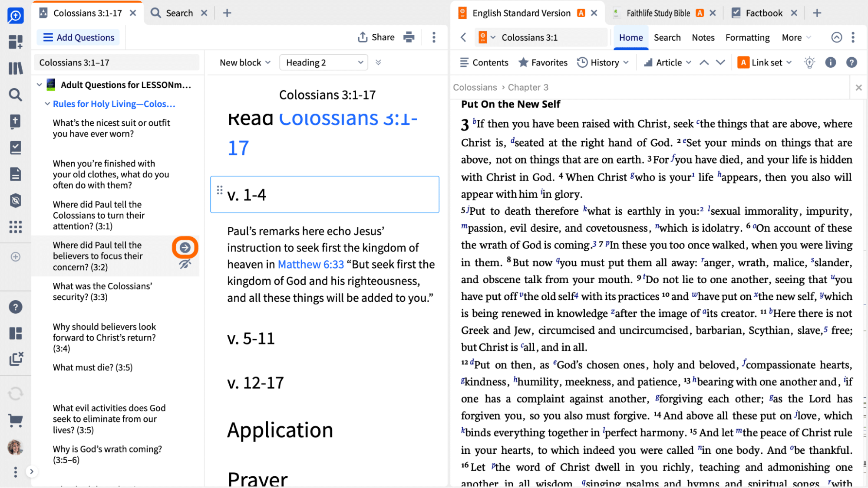Open the New block dropdown
868x488 pixels.
coord(245,62)
